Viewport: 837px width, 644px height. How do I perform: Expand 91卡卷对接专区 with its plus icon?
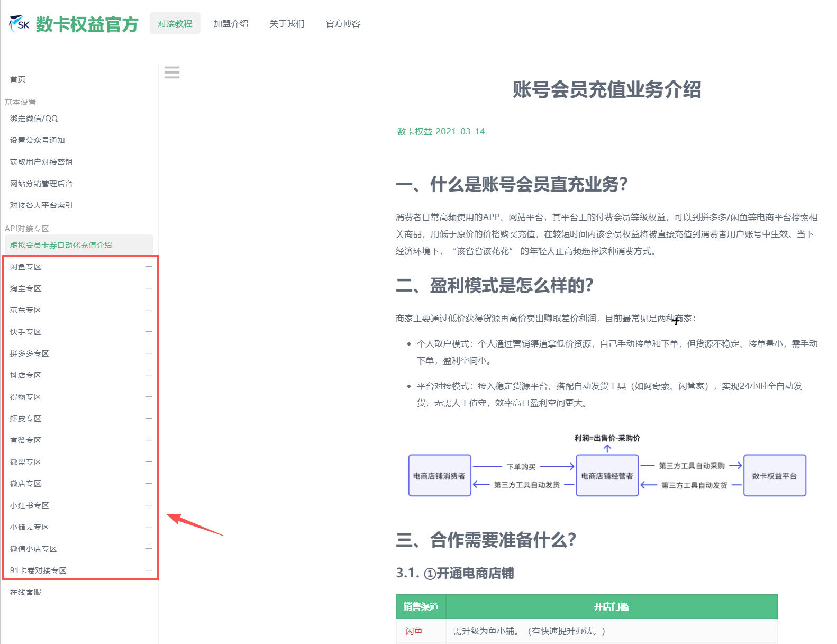point(149,570)
